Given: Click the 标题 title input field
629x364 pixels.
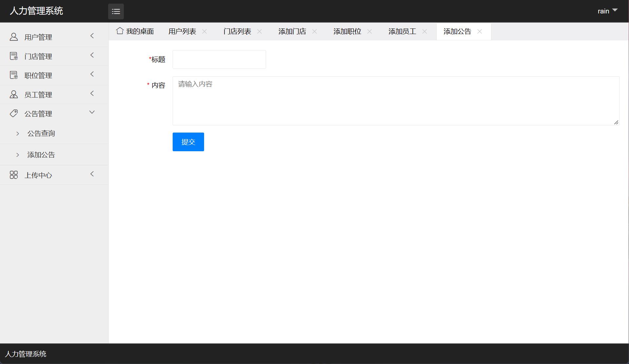Looking at the screenshot, I should (x=219, y=59).
